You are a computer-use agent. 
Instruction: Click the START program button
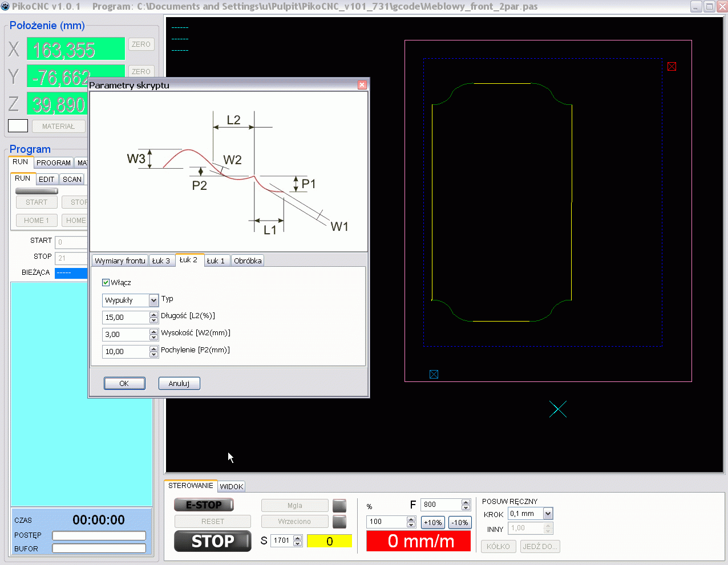(x=37, y=202)
